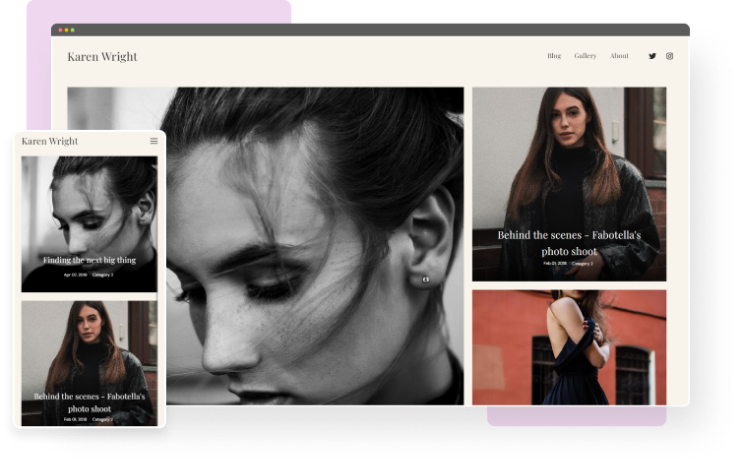The image size is (741, 468).
Task: Click the Karen Wright logo in desktop header
Action: pyautogui.click(x=102, y=56)
